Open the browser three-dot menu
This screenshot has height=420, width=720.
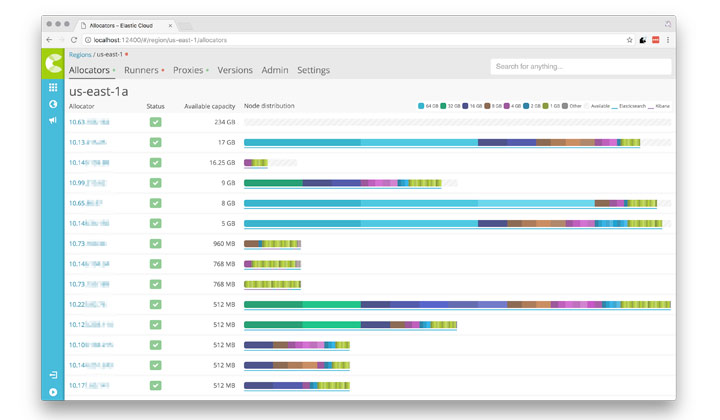668,40
